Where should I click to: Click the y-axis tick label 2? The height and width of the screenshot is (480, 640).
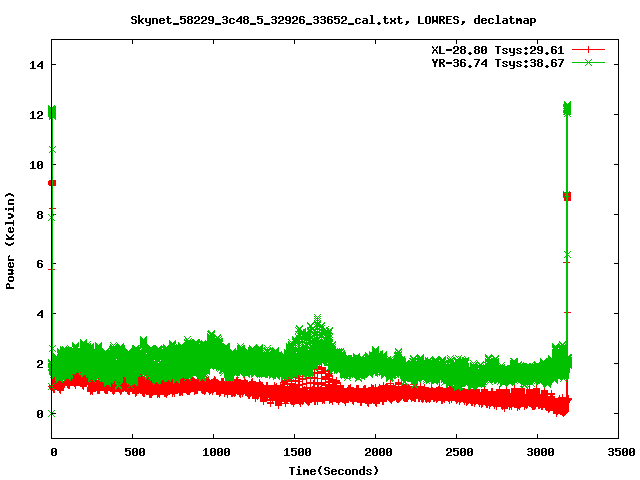pyautogui.click(x=40, y=364)
